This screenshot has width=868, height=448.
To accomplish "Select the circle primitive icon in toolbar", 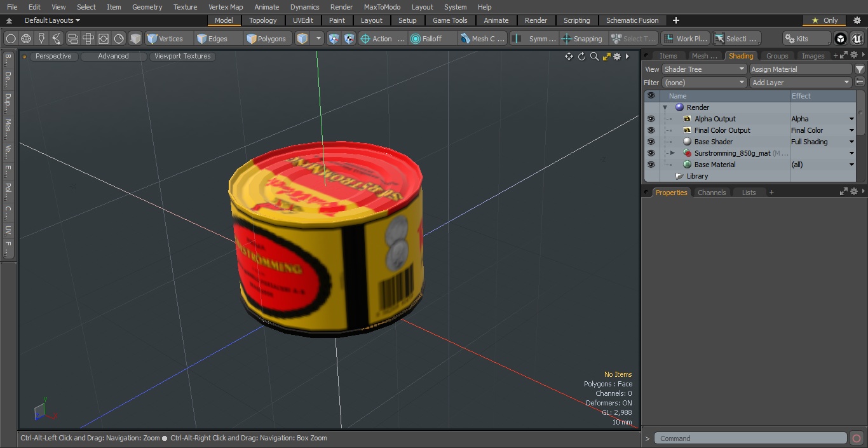I will 11,39.
